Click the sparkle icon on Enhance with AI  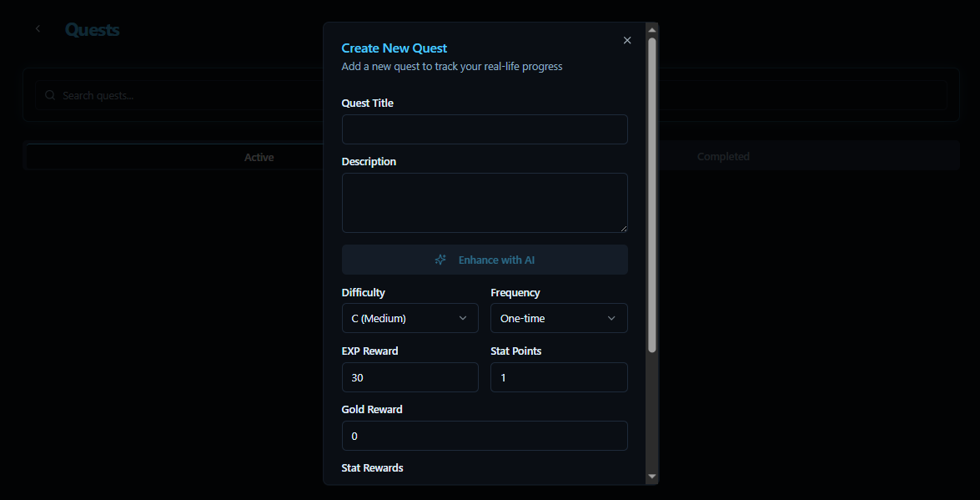click(440, 260)
